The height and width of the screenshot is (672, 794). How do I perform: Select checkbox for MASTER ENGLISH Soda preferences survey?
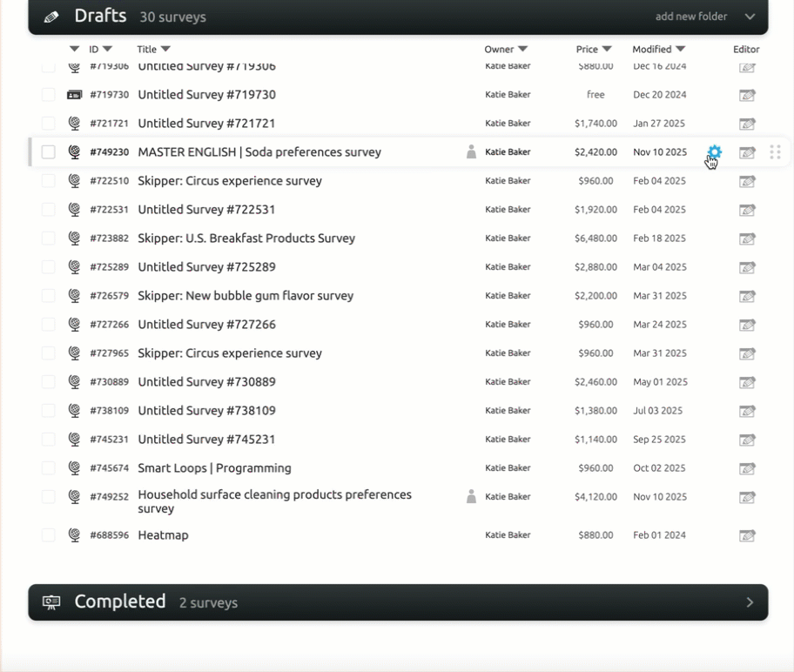[x=49, y=152]
